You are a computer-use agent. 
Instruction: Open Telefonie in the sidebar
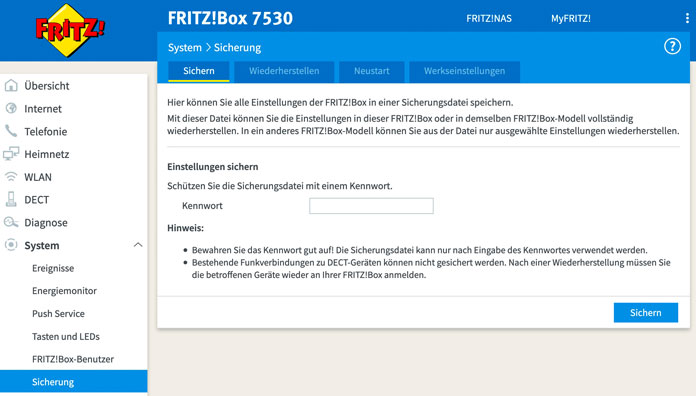click(x=46, y=131)
